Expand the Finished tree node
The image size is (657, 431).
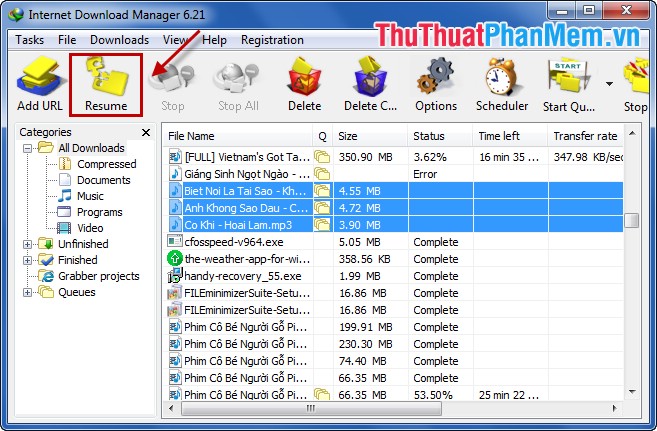tap(27, 260)
